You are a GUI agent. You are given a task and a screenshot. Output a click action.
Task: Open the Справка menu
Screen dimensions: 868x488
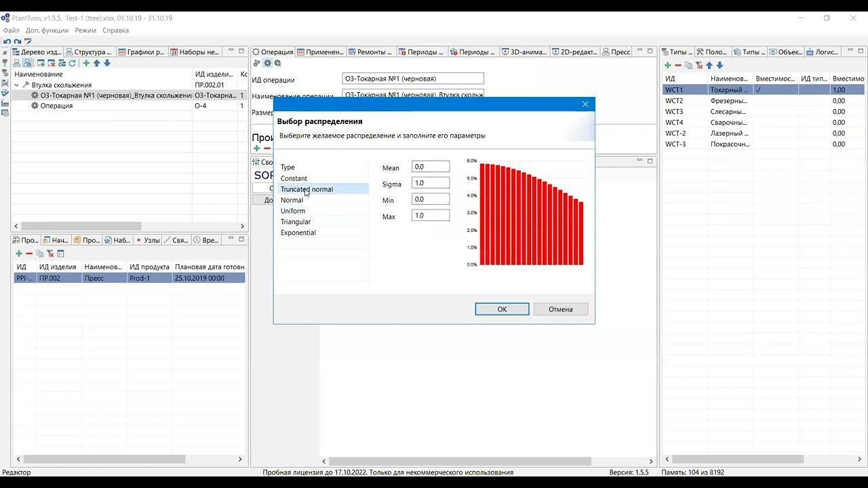pos(115,30)
